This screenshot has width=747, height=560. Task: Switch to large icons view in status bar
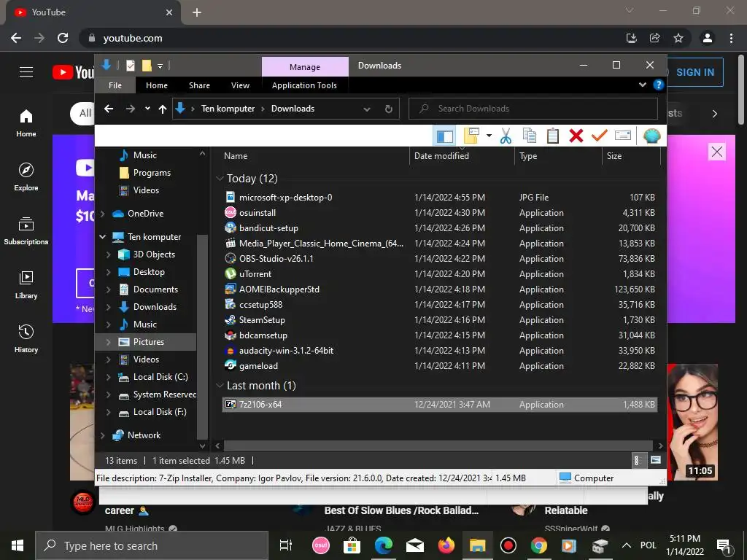pos(656,460)
